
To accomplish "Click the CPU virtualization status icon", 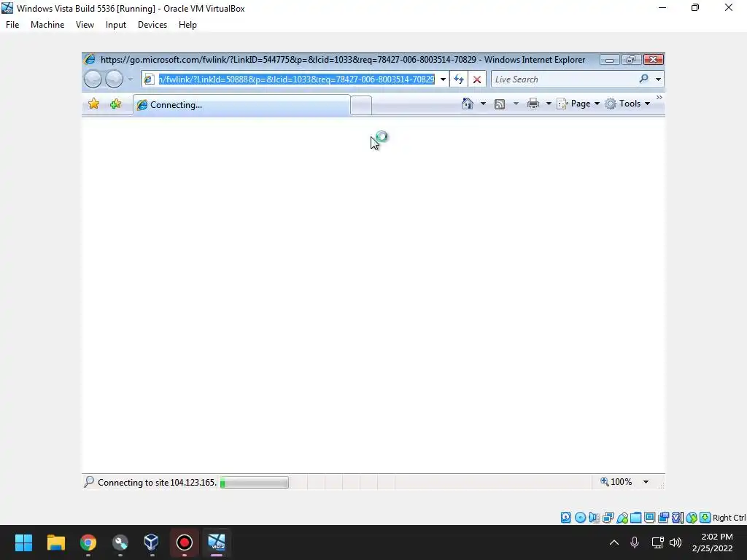I will (x=678, y=518).
